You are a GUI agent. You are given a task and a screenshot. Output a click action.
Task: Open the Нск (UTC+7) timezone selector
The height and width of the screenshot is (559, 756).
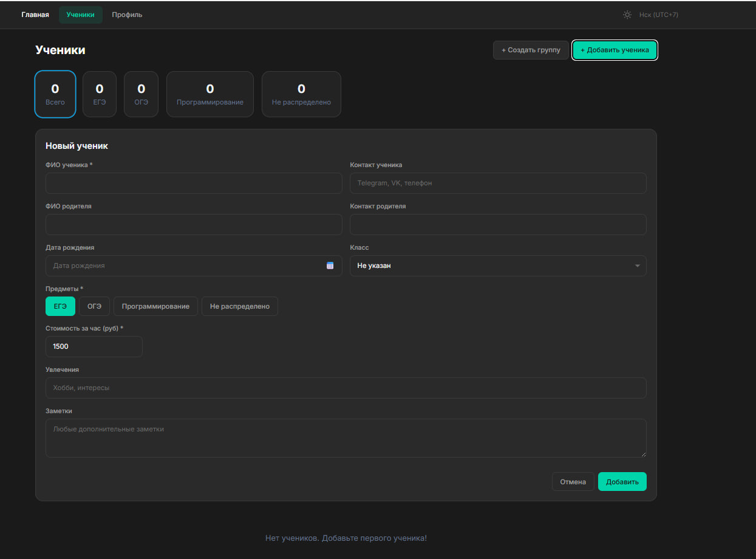[658, 15]
